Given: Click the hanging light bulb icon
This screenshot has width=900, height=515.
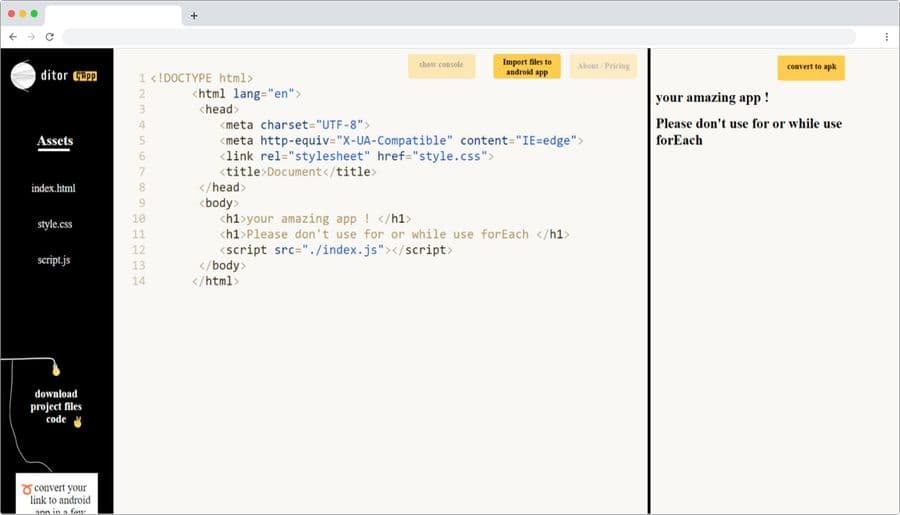Looking at the screenshot, I should point(56,369).
